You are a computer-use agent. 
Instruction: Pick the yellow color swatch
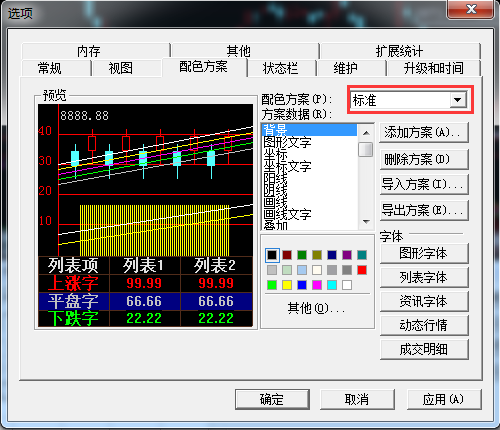[x=287, y=285]
